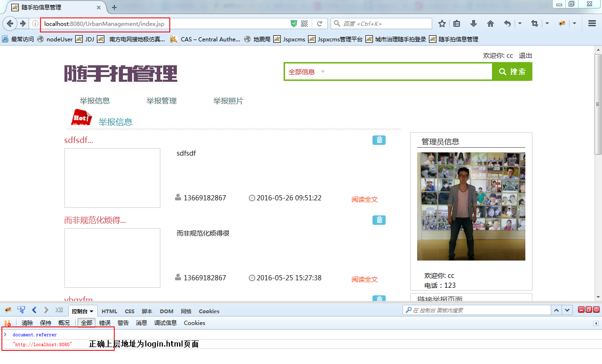This screenshot has width=602, height=364.
Task: Reload the current page
Action: click(x=319, y=24)
